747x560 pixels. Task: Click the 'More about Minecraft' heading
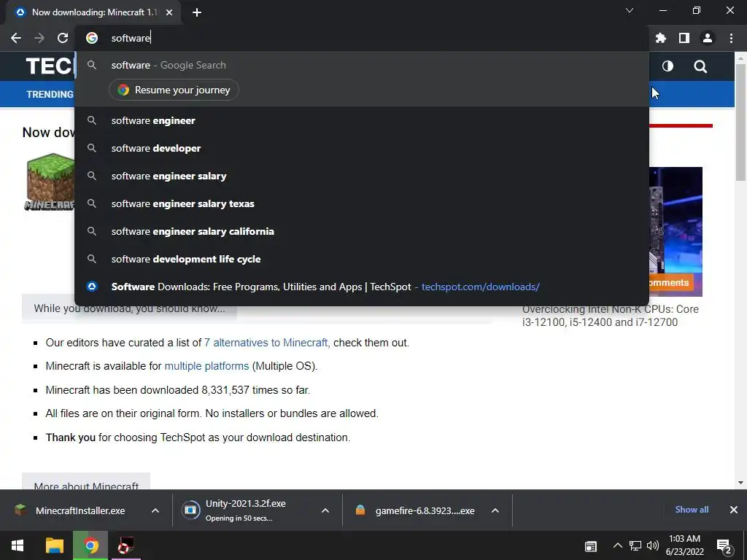tap(86, 486)
